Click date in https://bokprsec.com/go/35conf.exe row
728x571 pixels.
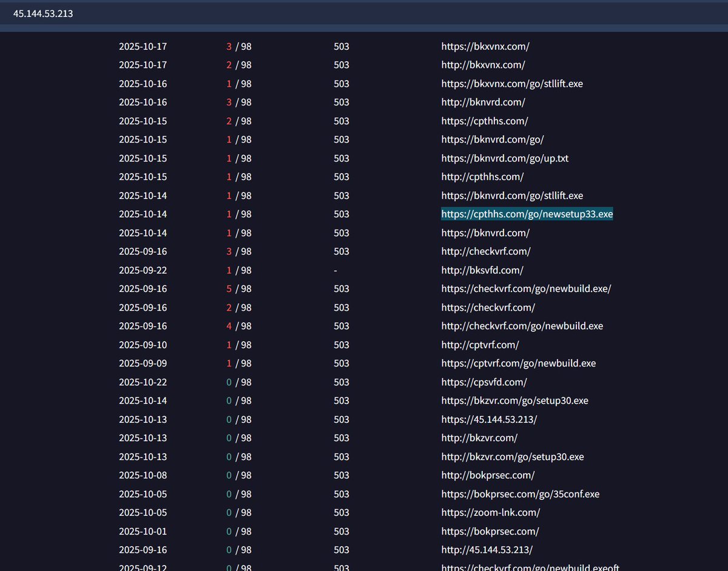(143, 494)
